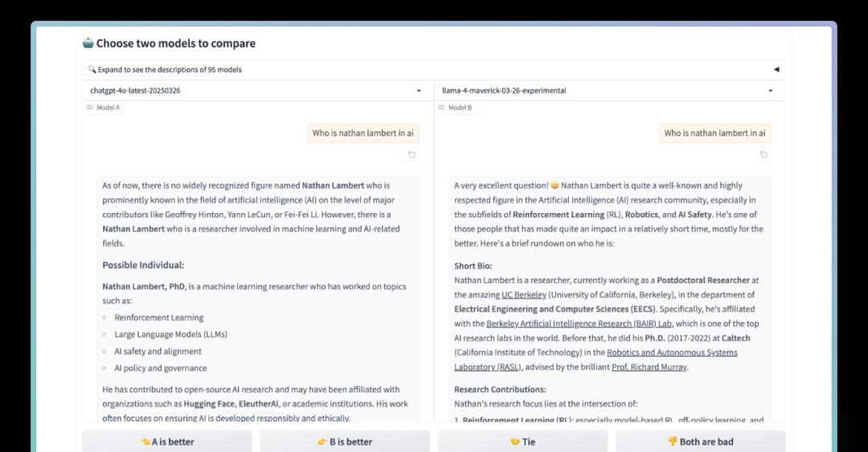Open the chatgpt-4o-latest-20250326 model dropdown
This screenshot has height=452, width=868.
click(258, 90)
